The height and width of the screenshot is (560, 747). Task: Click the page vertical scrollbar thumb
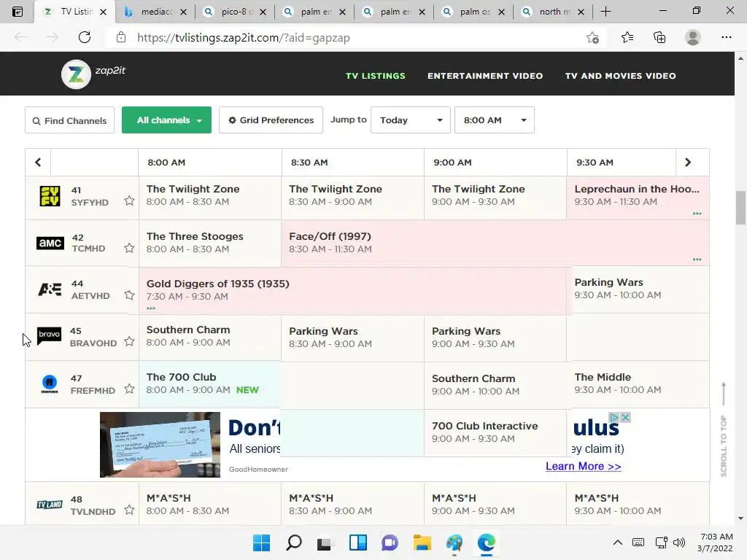740,208
